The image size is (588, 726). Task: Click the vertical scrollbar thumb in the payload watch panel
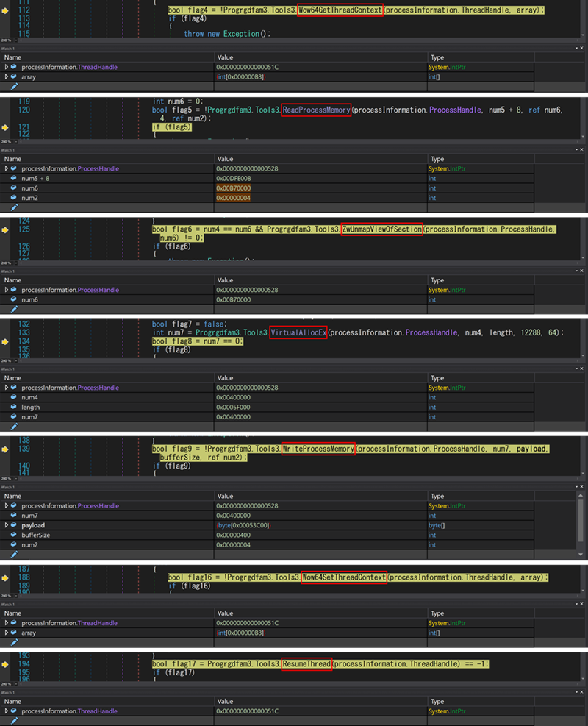[581, 520]
